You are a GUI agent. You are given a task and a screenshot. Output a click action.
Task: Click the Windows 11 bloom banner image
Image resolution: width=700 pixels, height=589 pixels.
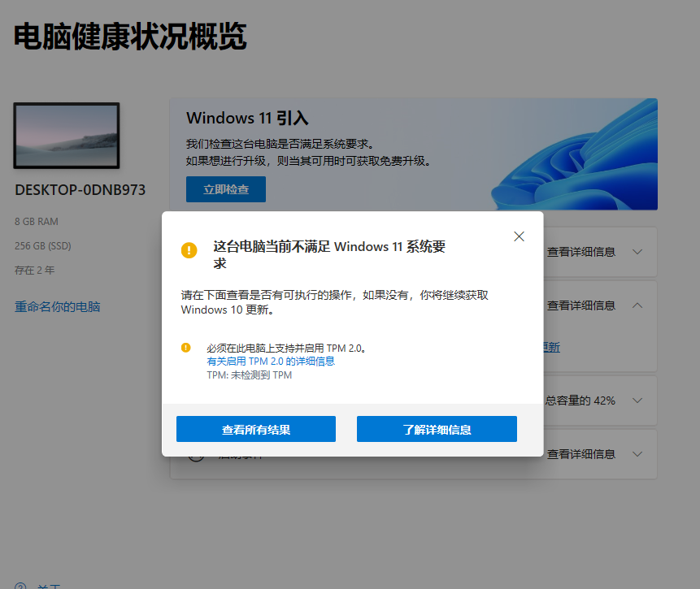tap(574, 154)
